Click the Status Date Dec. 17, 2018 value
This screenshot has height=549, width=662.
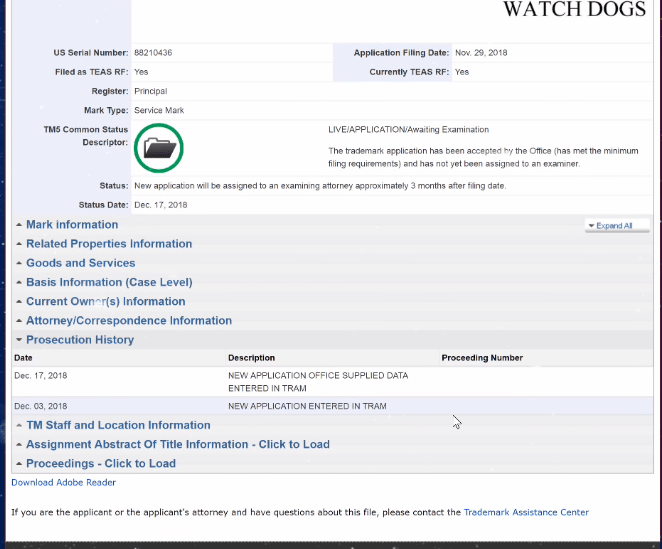[160, 205]
